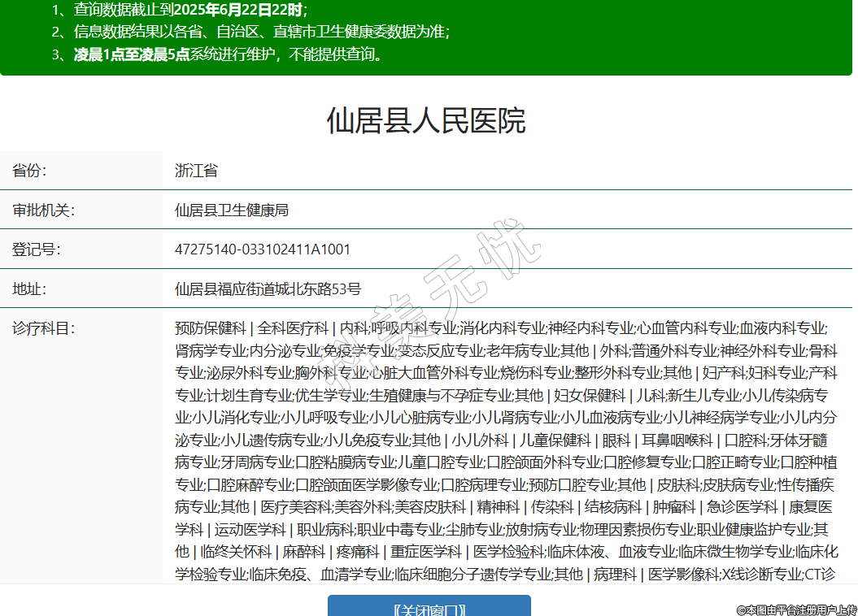858x616 pixels.
Task: Click 重症医学科 in the department list
Action: coord(425,552)
